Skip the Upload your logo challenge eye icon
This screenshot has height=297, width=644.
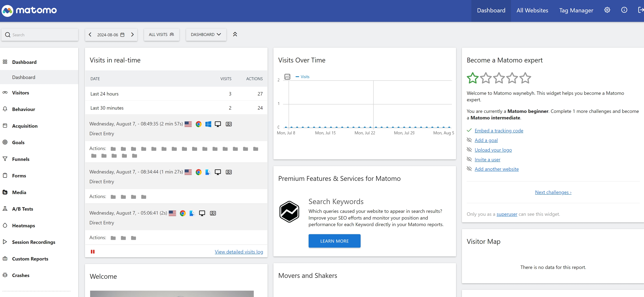[469, 150]
